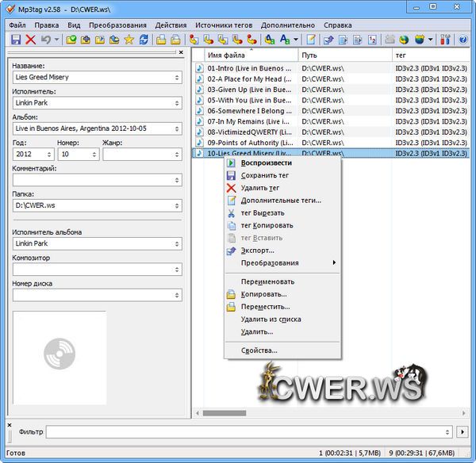
Task: Click the yellow star favorites toolbar icon
Action: pos(129,39)
